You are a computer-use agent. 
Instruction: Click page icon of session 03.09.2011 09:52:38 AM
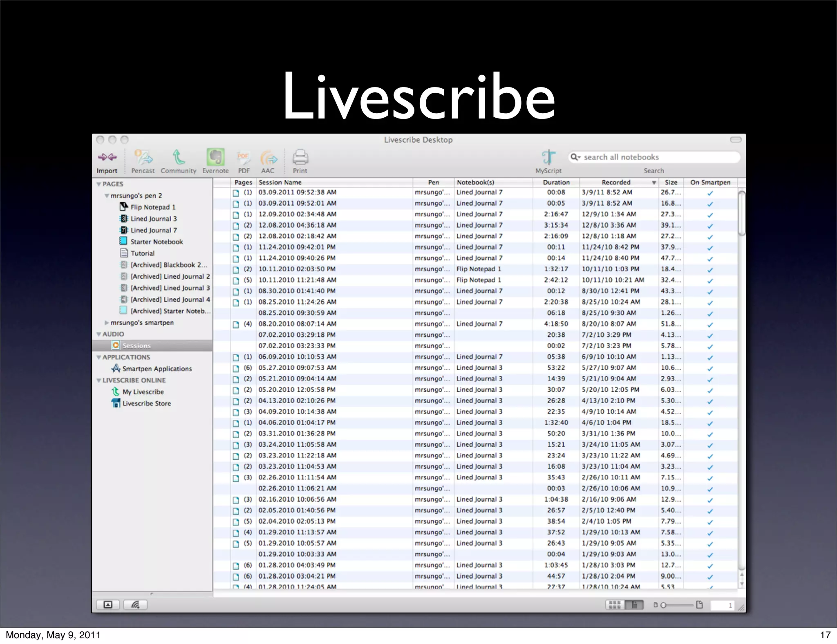click(236, 193)
